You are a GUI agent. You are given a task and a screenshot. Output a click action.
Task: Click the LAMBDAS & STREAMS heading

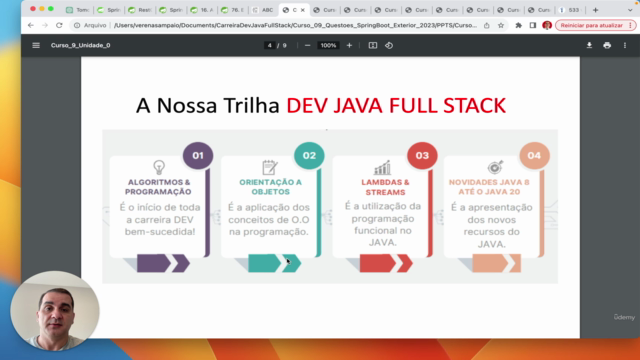pyautogui.click(x=385, y=187)
